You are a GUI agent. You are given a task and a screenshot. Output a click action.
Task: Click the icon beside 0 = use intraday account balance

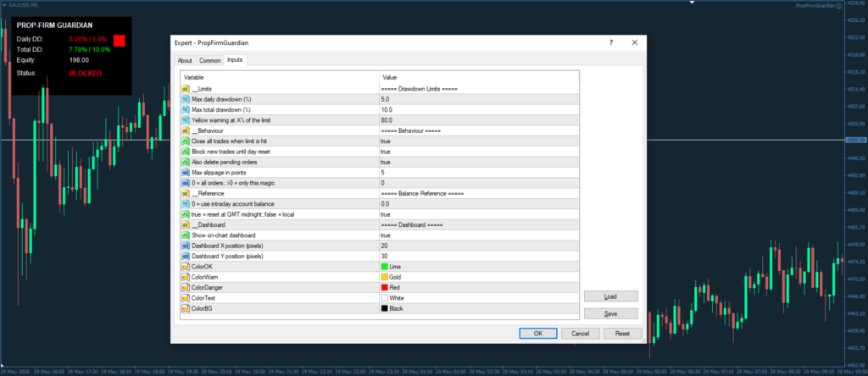point(186,204)
